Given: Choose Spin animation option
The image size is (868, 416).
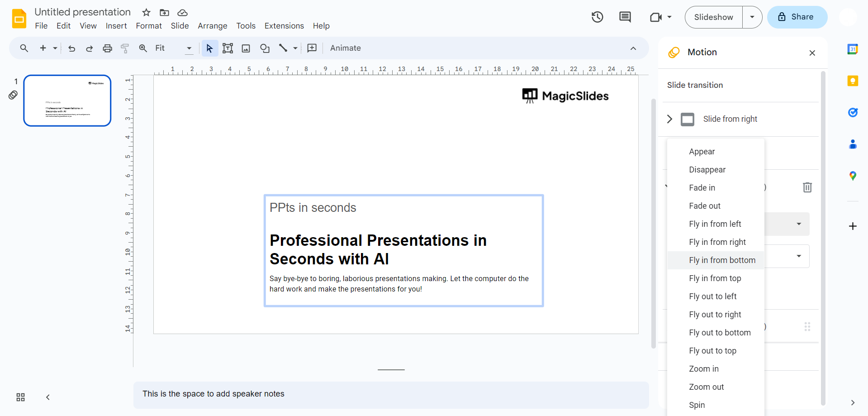Looking at the screenshot, I should click(x=716, y=405).
